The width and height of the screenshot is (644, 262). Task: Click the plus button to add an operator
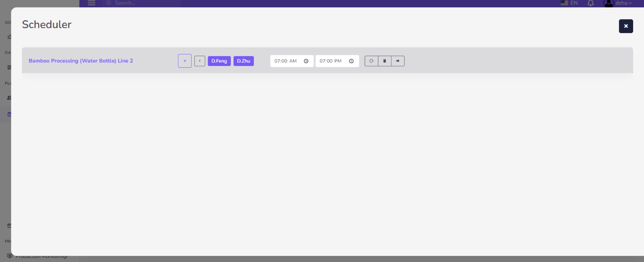(185, 61)
